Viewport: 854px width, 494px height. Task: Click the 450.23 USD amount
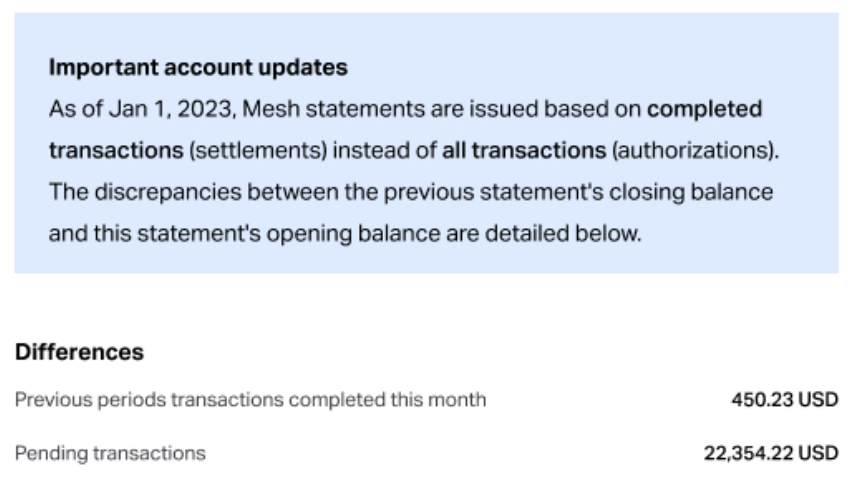click(784, 400)
